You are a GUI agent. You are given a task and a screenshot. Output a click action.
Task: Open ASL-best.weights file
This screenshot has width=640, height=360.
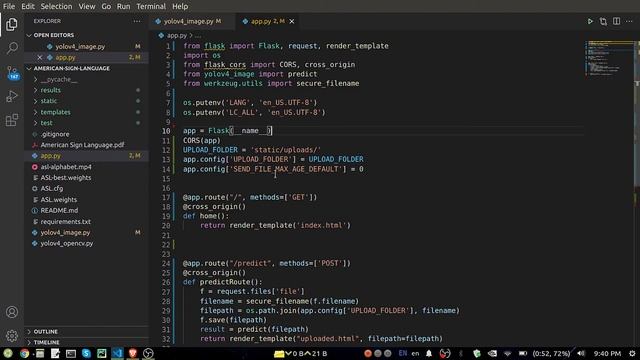point(66,178)
